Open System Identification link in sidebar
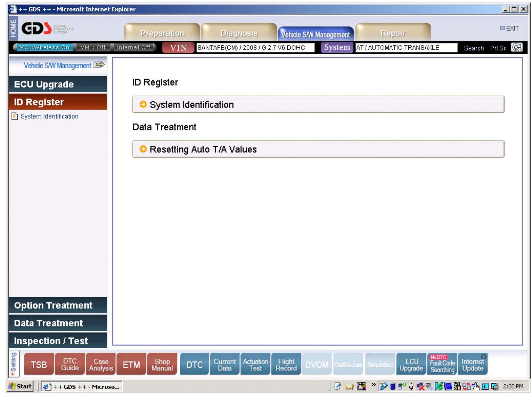 (x=49, y=116)
